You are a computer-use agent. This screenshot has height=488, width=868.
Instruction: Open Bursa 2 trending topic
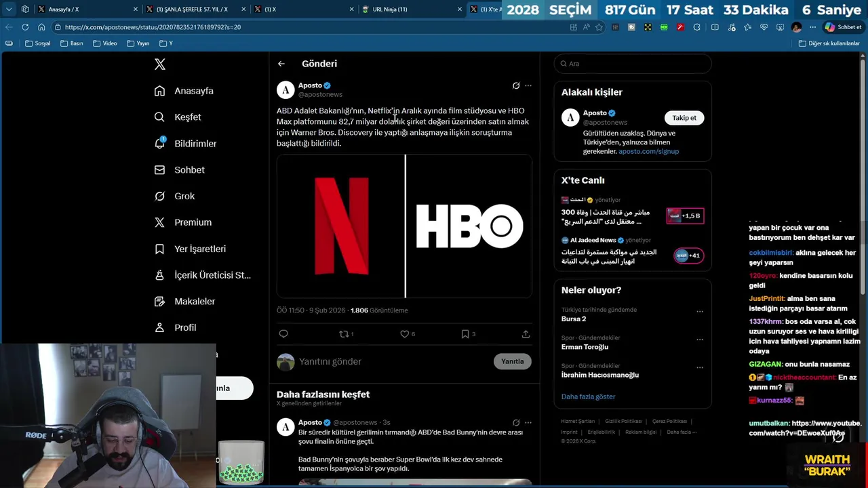(x=574, y=319)
